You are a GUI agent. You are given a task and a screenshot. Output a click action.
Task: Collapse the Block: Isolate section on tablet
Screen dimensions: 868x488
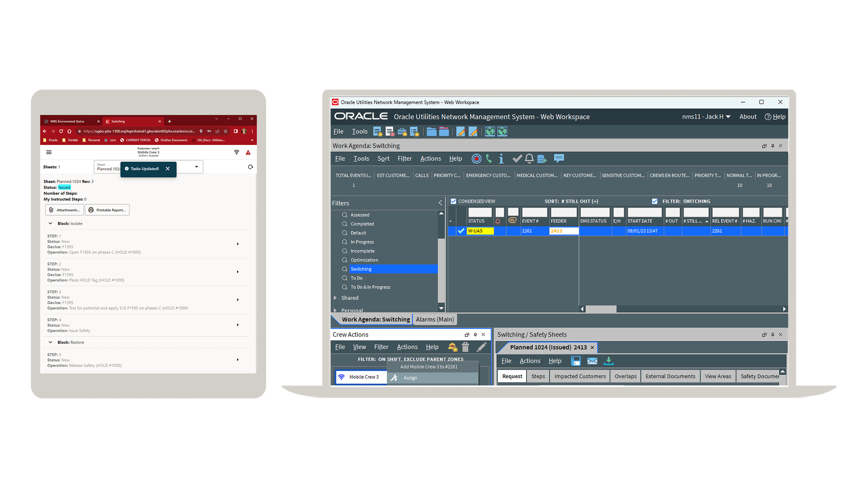[50, 224]
